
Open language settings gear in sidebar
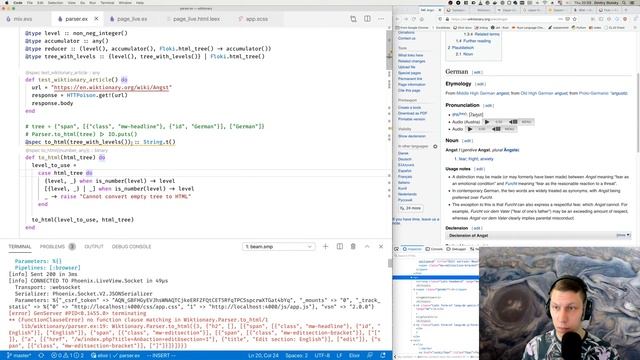pos(435,147)
